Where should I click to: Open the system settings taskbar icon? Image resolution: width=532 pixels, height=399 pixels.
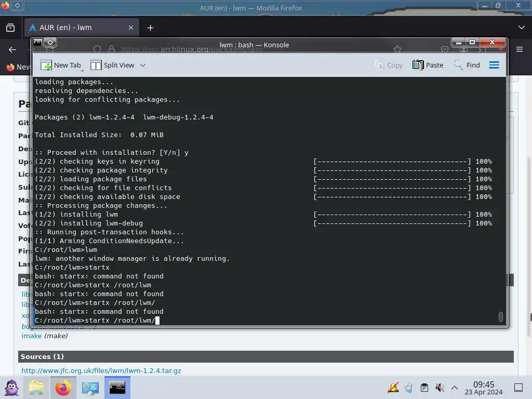coord(90,388)
